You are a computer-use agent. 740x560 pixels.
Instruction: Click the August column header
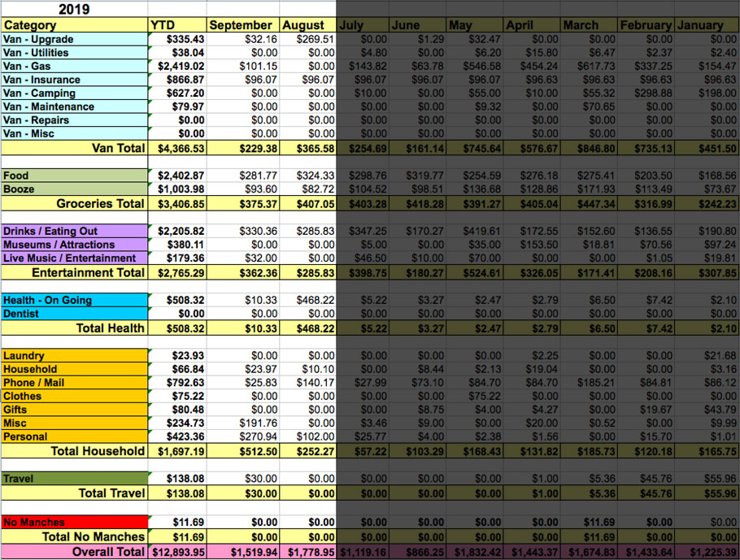pyautogui.click(x=307, y=25)
